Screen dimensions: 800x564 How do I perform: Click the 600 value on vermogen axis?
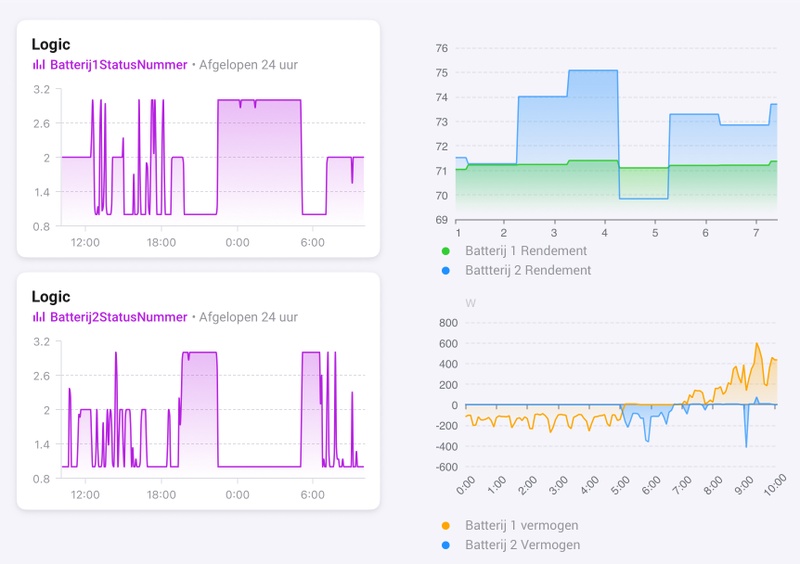448,344
